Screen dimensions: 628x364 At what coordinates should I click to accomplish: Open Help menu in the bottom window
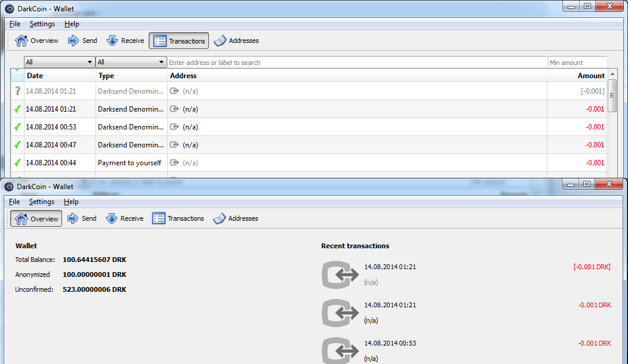tap(71, 202)
